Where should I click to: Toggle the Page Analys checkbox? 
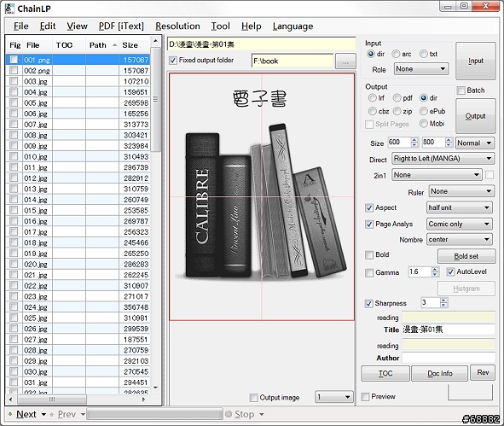click(x=369, y=224)
